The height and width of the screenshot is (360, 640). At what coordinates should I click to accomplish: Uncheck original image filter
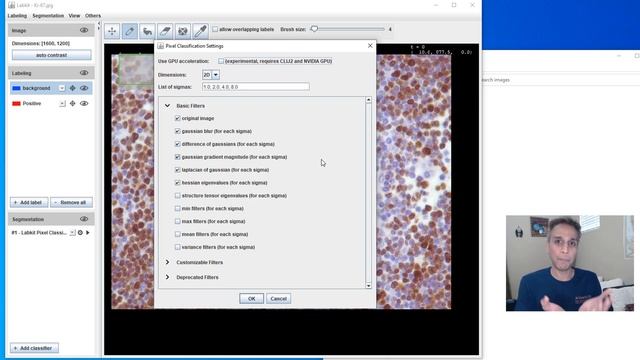[178, 118]
